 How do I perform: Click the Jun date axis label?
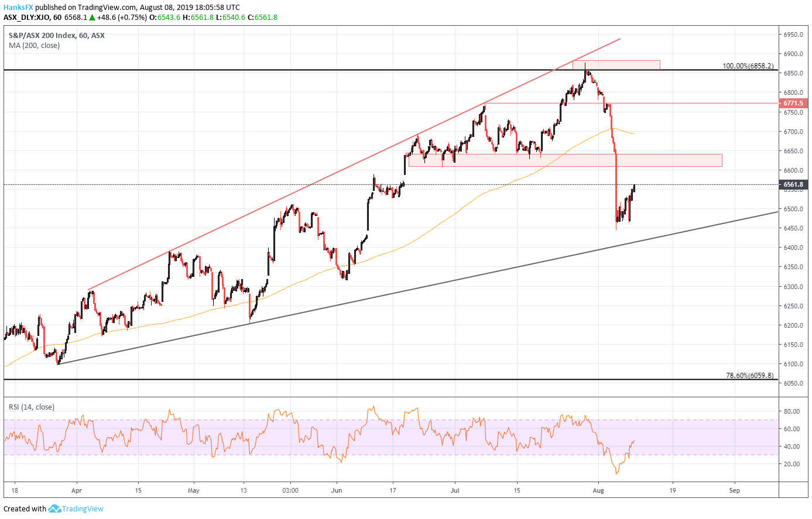tap(336, 490)
